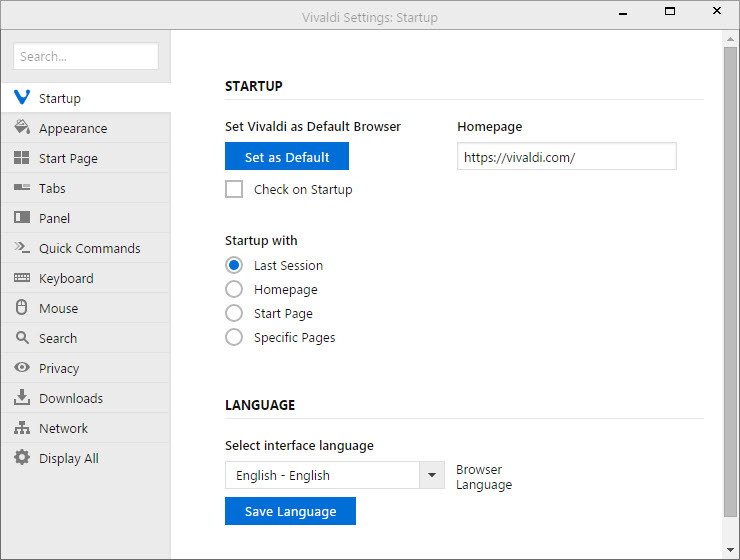This screenshot has height=560, width=740.
Task: Click the Set as Default button
Action: (x=287, y=156)
